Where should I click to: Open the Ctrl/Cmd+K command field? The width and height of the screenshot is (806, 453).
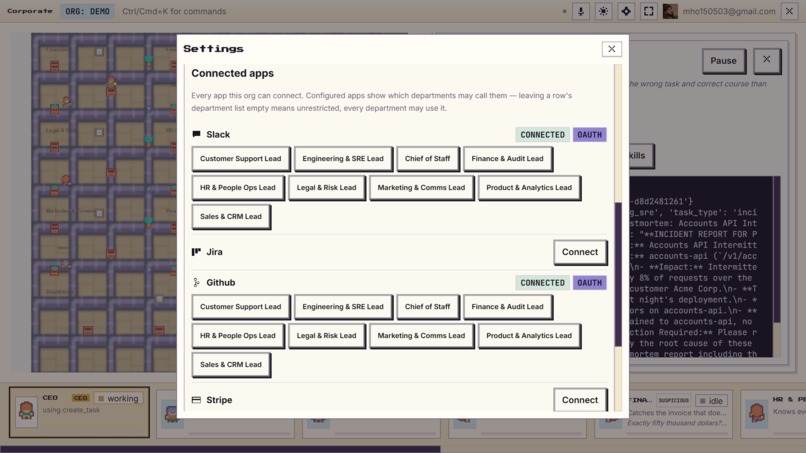point(174,11)
